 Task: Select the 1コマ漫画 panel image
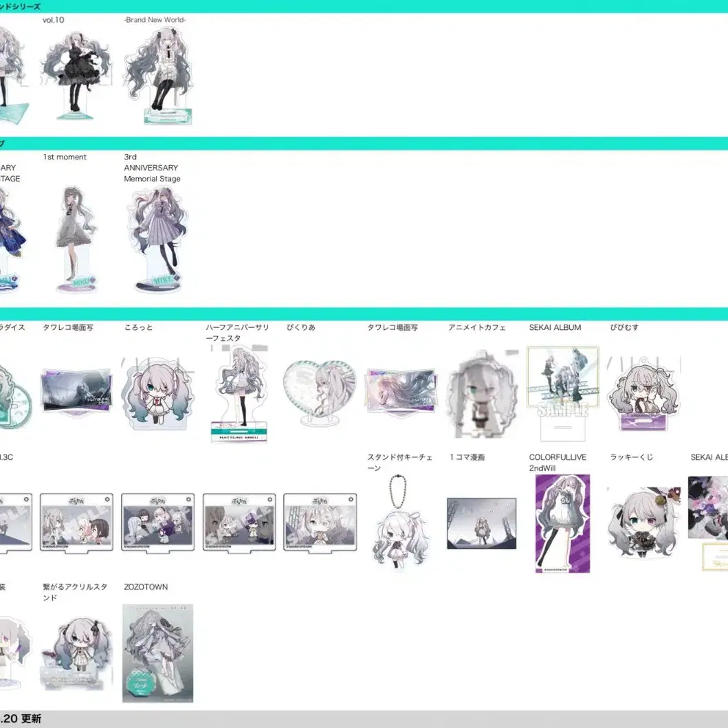481,523
